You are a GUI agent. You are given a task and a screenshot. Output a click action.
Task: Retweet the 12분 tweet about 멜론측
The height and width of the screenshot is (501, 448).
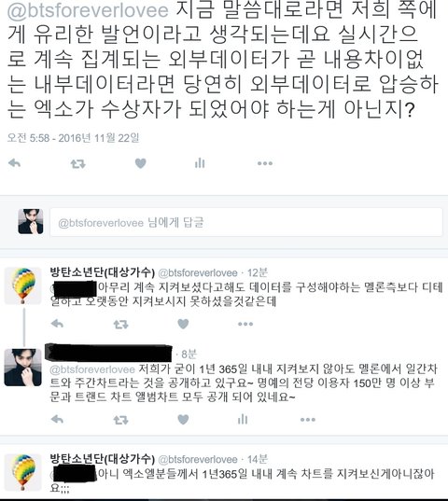(120, 325)
